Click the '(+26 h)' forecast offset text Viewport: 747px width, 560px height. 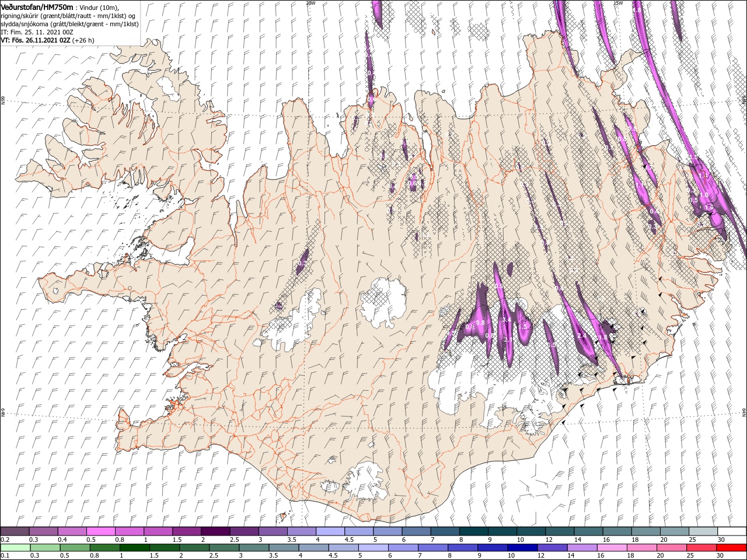click(83, 40)
